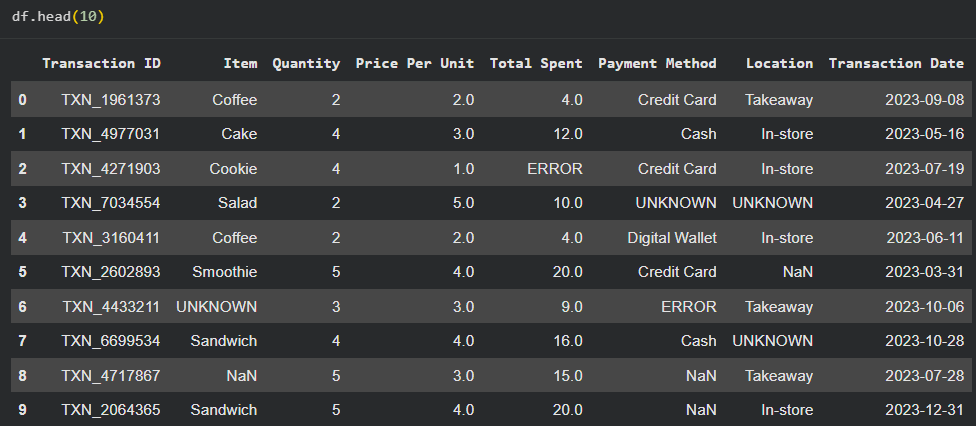The height and width of the screenshot is (426, 976).
Task: Click the Location column header
Action: pyautogui.click(x=779, y=63)
